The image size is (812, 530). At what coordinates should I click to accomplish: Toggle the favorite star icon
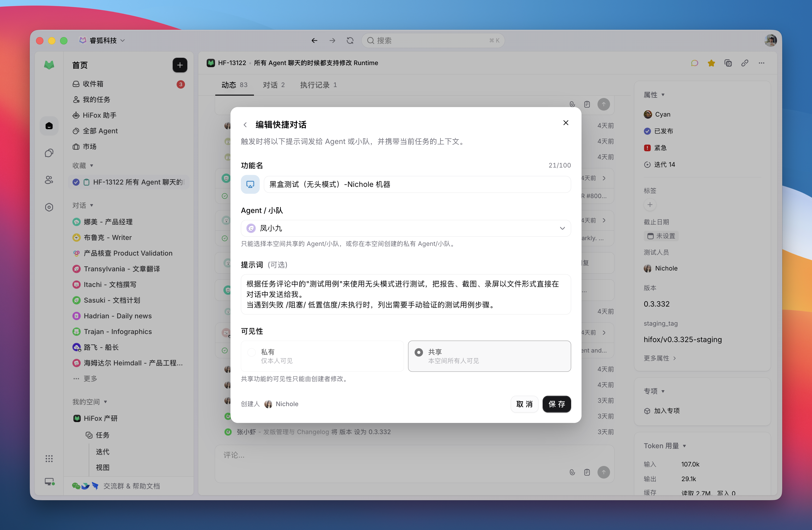tap(711, 63)
